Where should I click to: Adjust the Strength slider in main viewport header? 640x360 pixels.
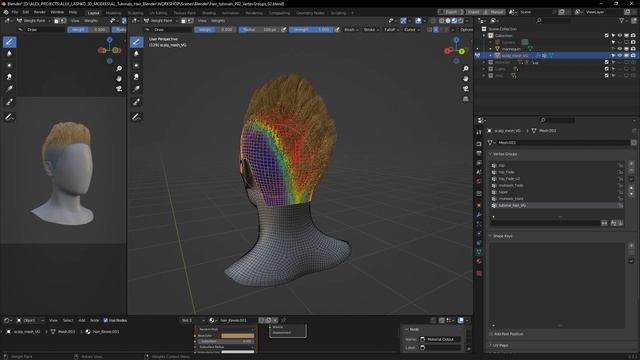[x=311, y=30]
